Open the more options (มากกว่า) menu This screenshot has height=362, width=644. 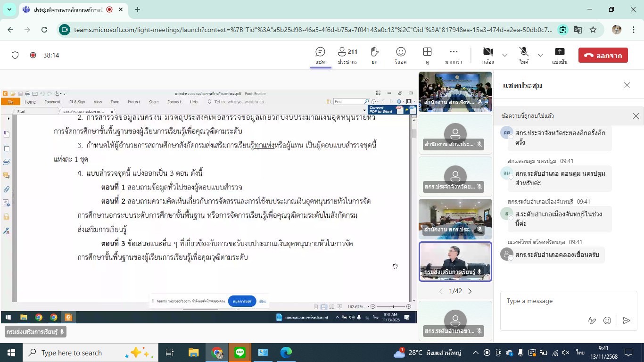454,55
